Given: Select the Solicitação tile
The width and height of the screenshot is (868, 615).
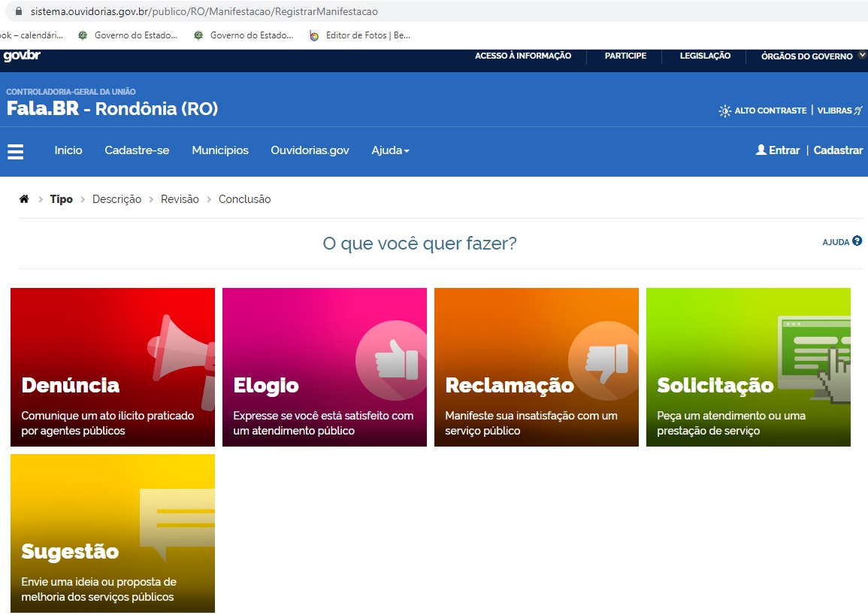Looking at the screenshot, I should [x=748, y=367].
